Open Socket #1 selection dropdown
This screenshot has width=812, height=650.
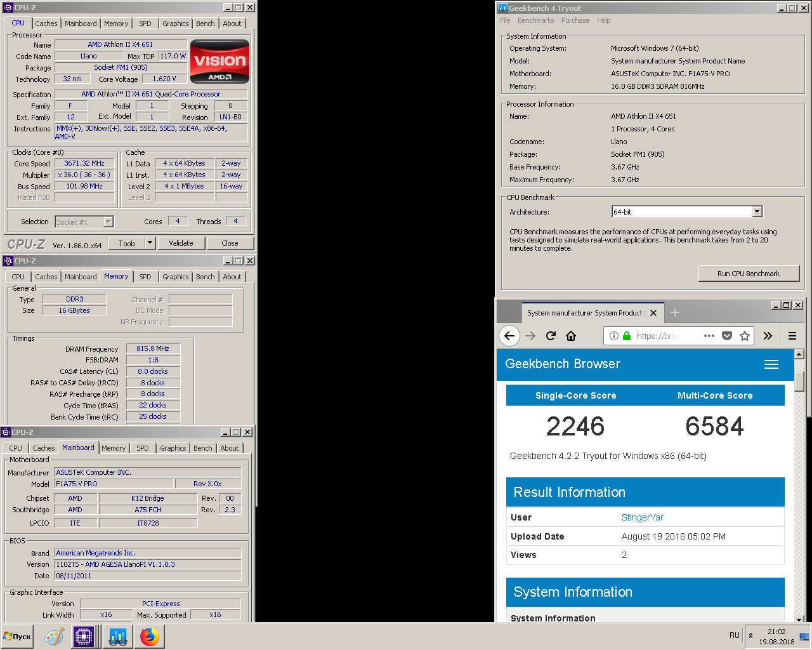coord(108,222)
